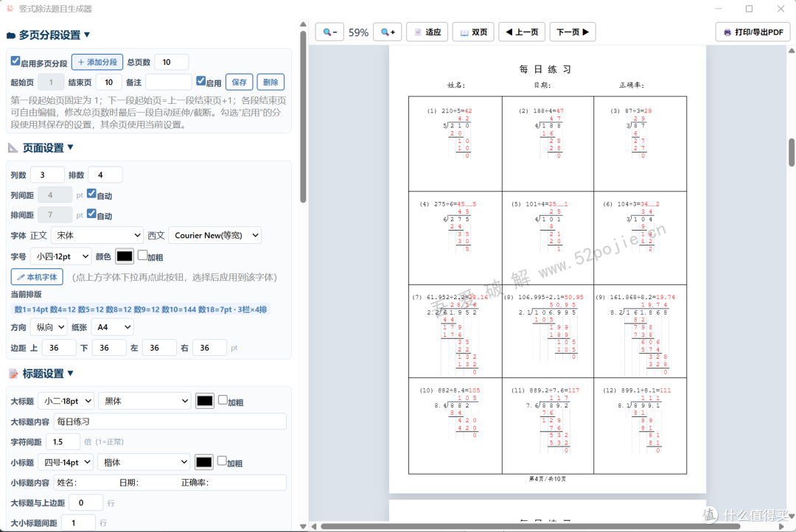
Task: Click the 列数 input field
Action: click(47, 175)
